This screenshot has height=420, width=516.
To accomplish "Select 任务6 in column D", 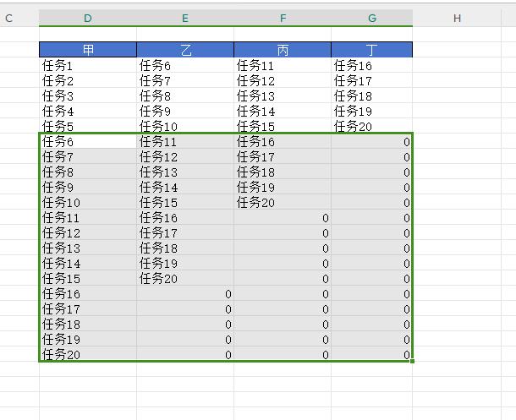I will click(87, 141).
